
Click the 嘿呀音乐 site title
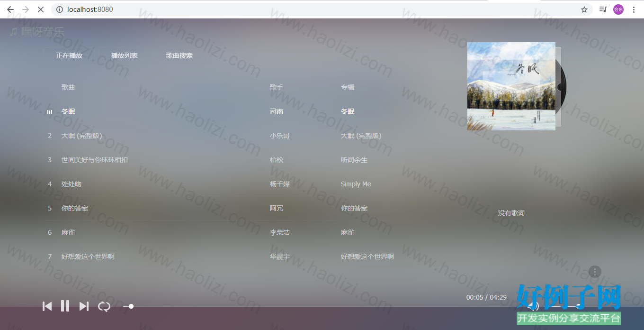pyautogui.click(x=43, y=32)
